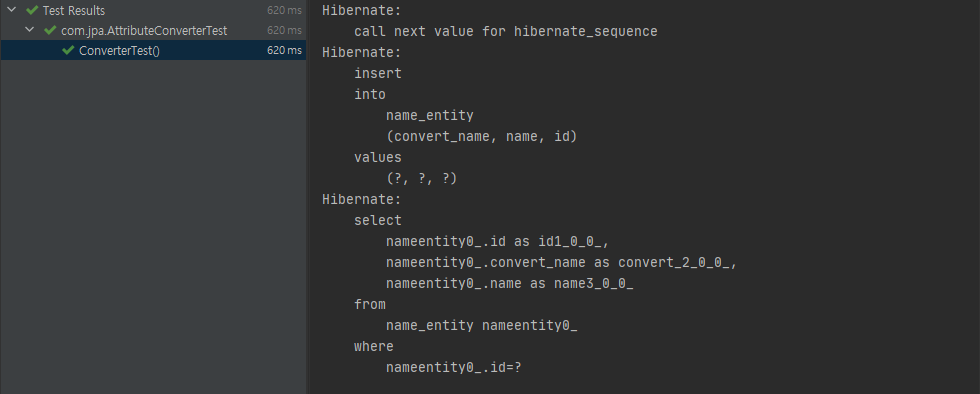Click the 'call next value for hibernate_sequence' line
The image size is (980, 394).
(x=506, y=31)
